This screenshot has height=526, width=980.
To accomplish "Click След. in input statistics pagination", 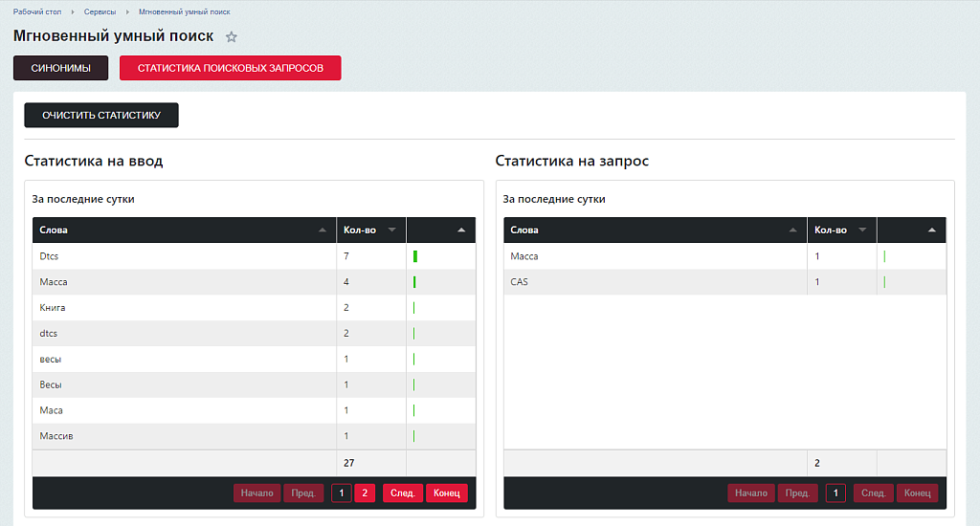I will (403, 493).
